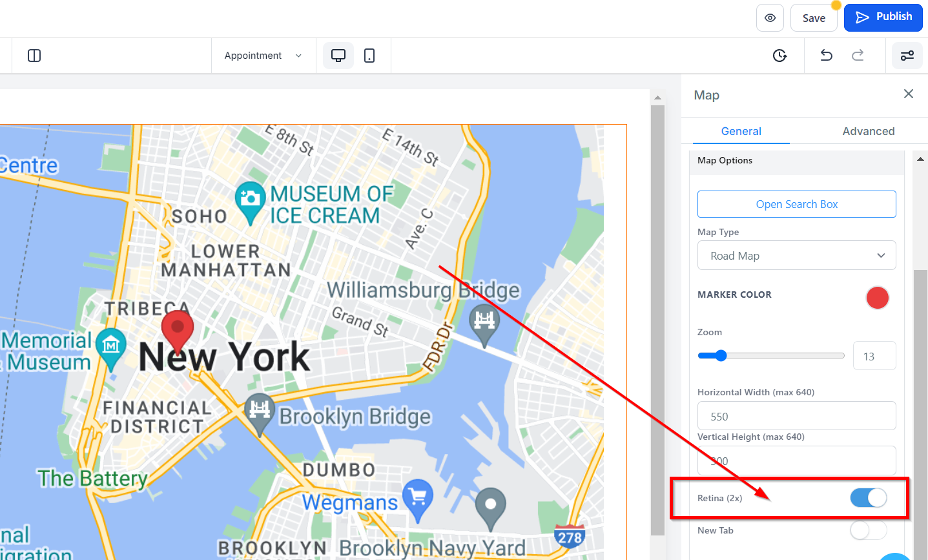Viewport: 928px width, 560px height.
Task: Click the preview eye icon
Action: (770, 18)
